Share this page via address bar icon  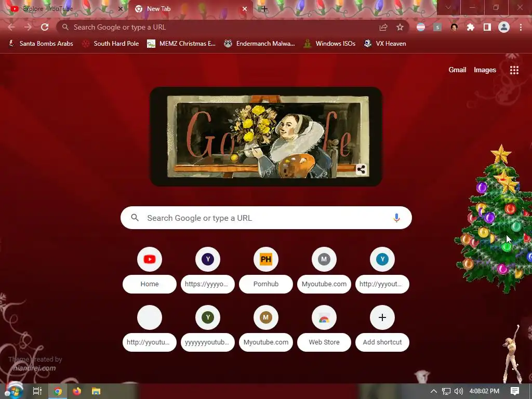[383, 27]
